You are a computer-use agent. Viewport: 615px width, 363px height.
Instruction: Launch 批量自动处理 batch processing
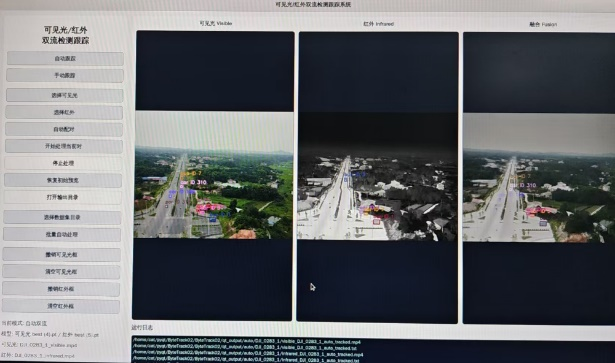[62, 234]
